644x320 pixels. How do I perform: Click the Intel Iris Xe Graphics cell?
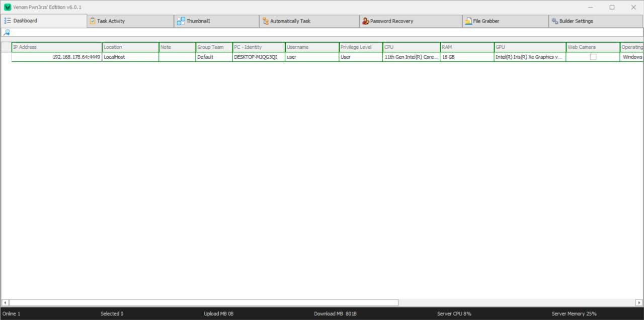click(x=530, y=57)
